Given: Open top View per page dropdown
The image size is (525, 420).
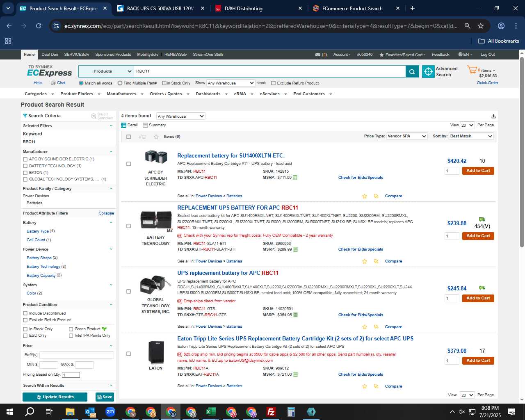Looking at the screenshot, I should coord(467,125).
